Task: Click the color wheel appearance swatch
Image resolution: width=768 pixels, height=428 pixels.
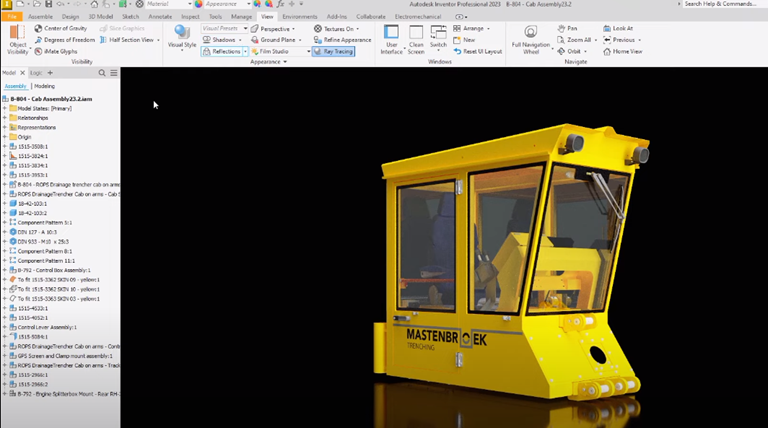Action: pyautogui.click(x=198, y=4)
